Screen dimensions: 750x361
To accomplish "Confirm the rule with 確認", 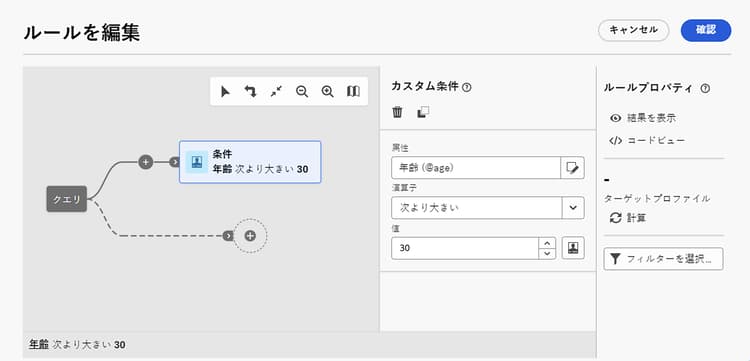I will pos(706,30).
